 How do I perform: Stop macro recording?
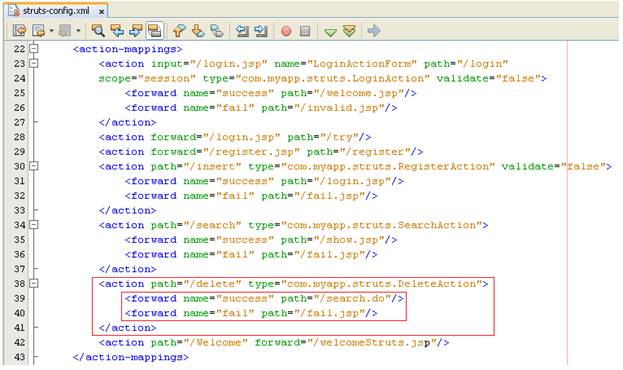point(305,31)
